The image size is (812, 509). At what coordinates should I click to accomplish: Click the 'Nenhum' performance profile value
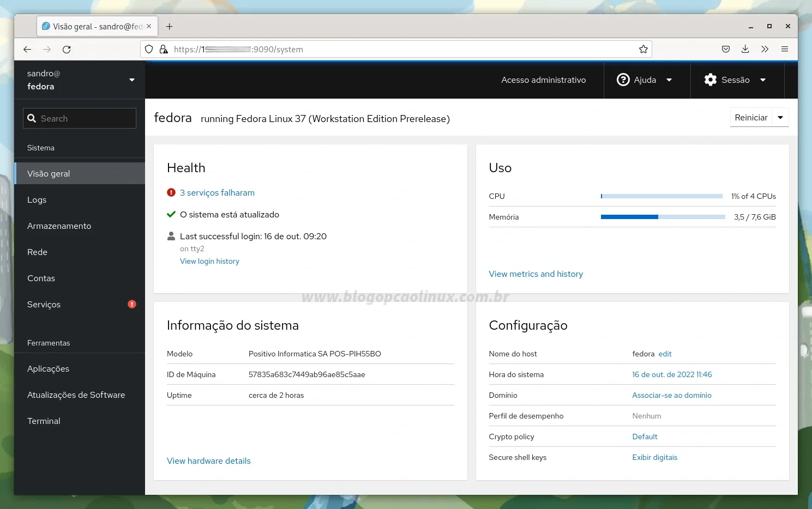click(x=646, y=416)
